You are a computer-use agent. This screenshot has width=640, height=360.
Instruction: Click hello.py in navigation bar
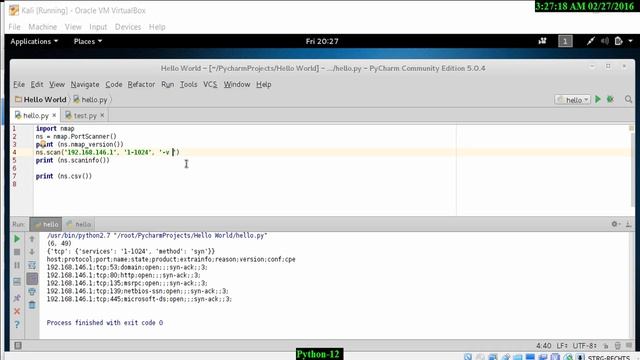point(90,100)
